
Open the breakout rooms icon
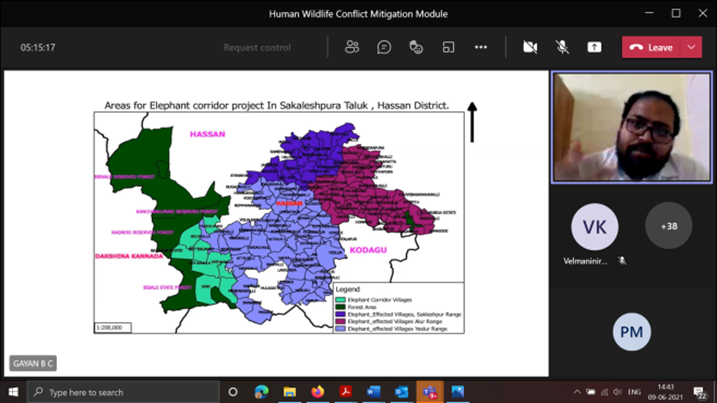448,47
